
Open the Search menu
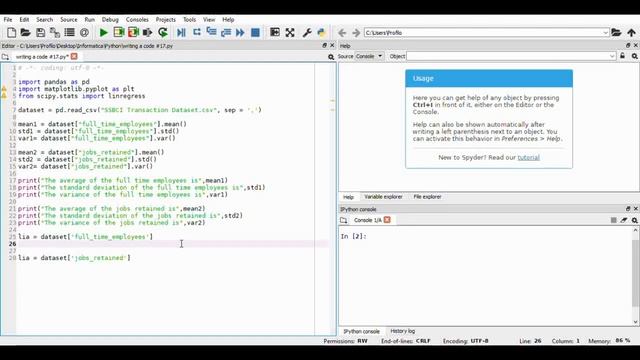pos(44,20)
